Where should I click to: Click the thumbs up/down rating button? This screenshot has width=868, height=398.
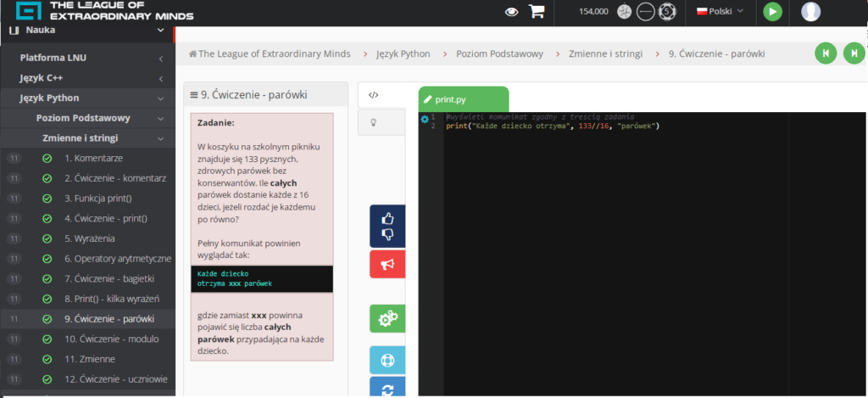tap(387, 226)
